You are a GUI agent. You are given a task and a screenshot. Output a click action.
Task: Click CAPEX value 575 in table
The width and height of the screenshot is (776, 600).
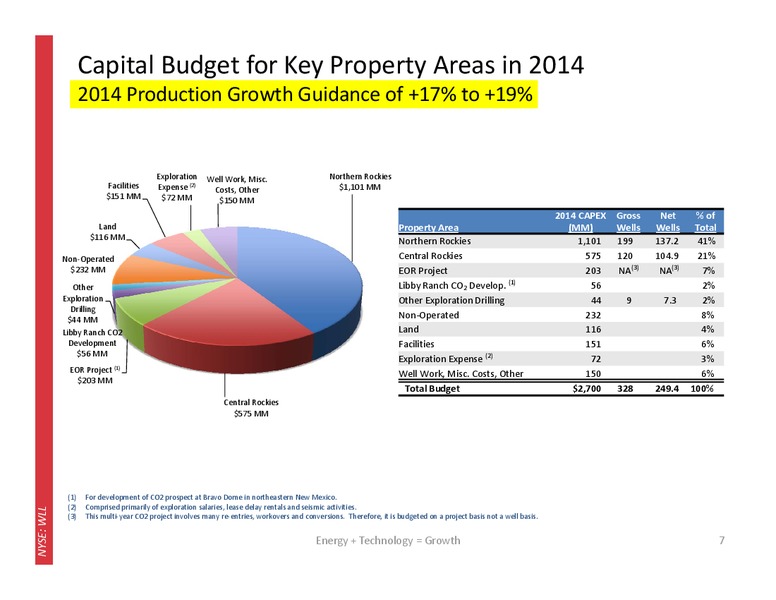[593, 256]
